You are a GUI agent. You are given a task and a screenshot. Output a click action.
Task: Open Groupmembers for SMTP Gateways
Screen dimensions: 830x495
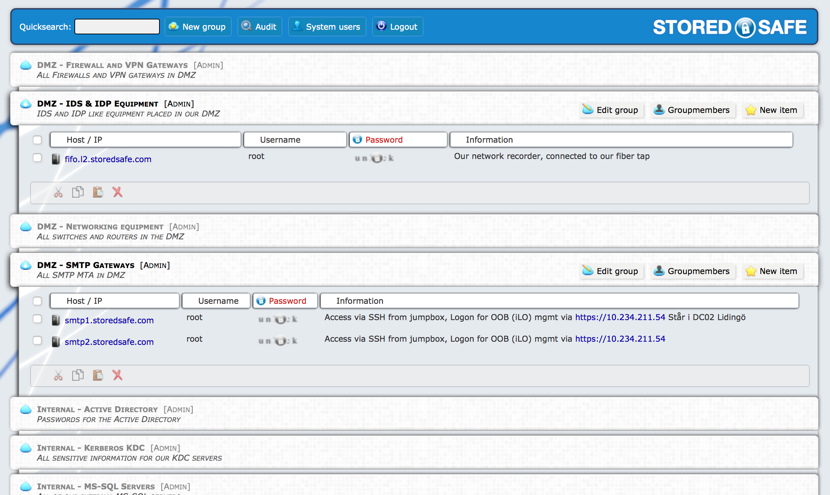(692, 271)
